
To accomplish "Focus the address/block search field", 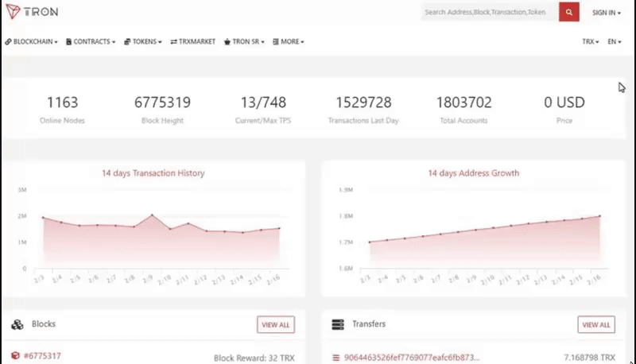I will click(490, 12).
